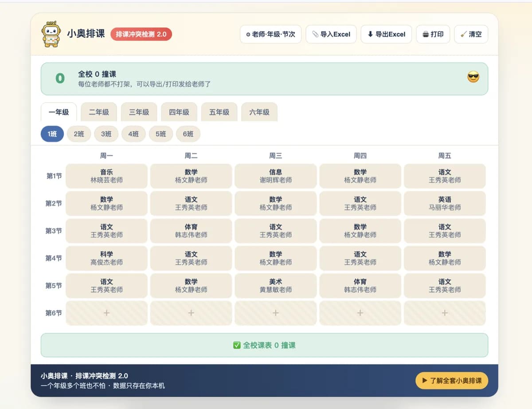Select class 6班 pill
Image resolution: width=532 pixels, height=409 pixels.
pos(188,134)
